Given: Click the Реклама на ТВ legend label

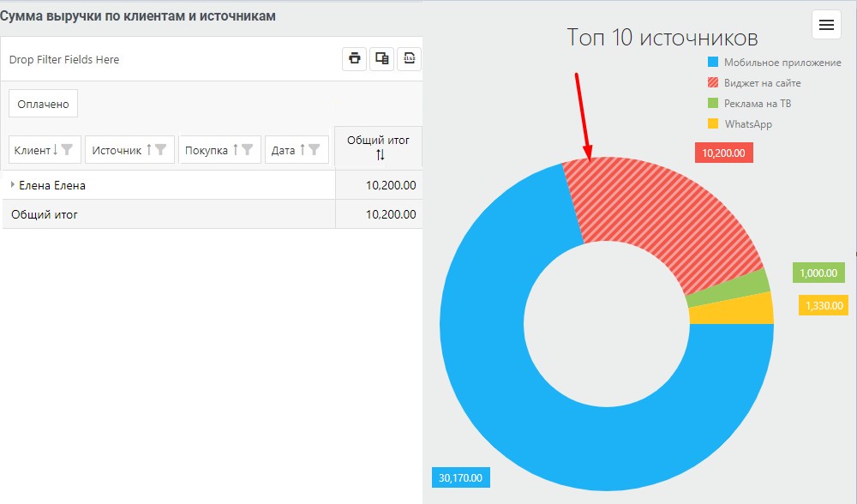Looking at the screenshot, I should [758, 104].
